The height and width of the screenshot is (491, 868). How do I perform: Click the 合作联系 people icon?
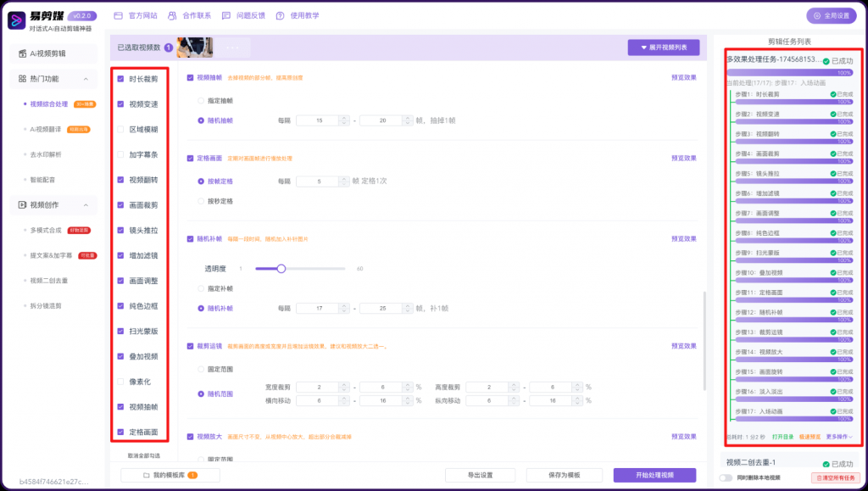click(x=172, y=15)
